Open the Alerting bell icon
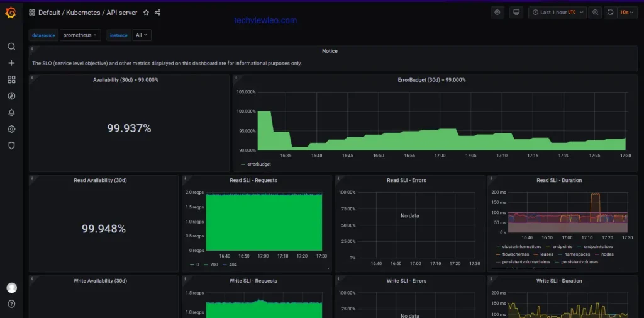This screenshot has width=644, height=318. [11, 113]
